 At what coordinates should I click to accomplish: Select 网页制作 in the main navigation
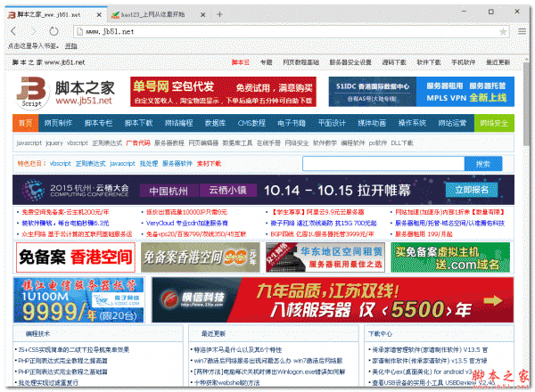(x=58, y=123)
